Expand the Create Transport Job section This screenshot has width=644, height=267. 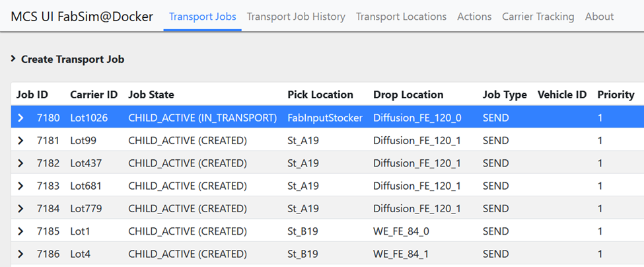coord(13,59)
